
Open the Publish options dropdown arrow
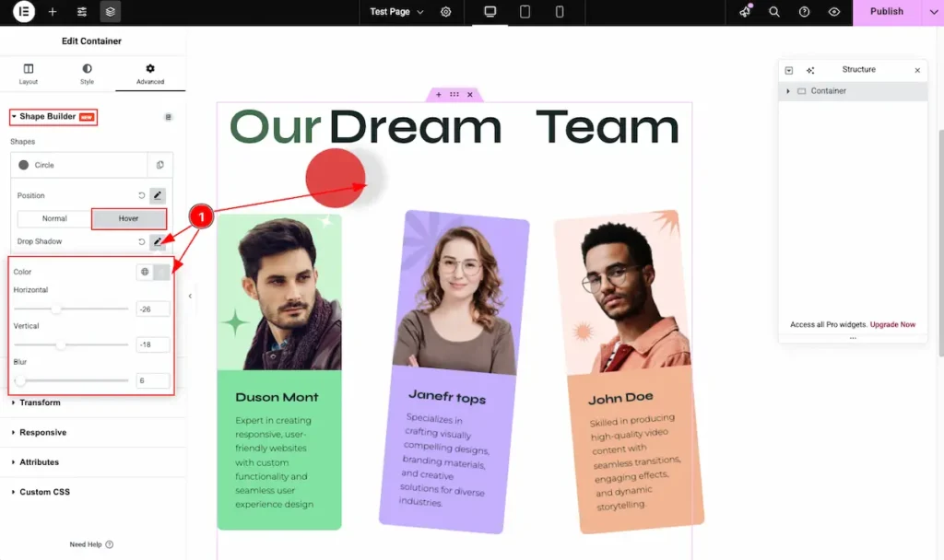click(x=932, y=12)
